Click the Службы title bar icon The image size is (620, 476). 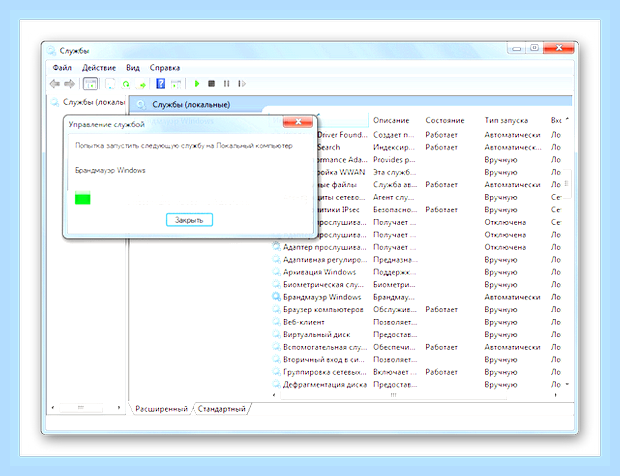pos(51,51)
